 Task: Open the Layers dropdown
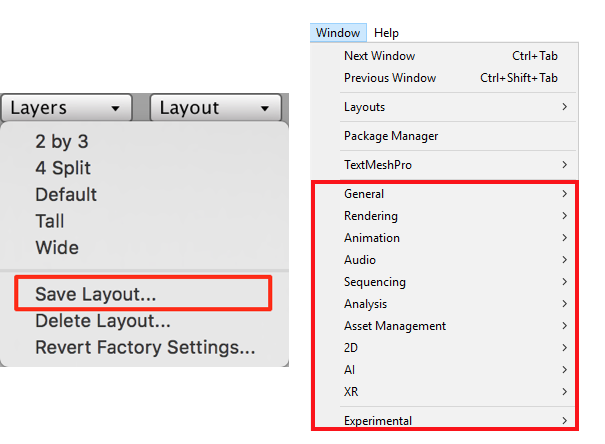click(x=66, y=108)
